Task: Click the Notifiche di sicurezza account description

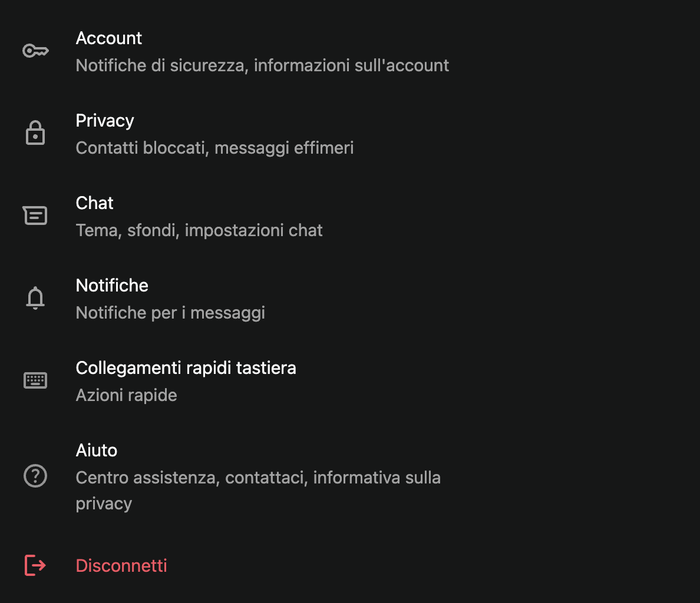Action: [x=262, y=65]
